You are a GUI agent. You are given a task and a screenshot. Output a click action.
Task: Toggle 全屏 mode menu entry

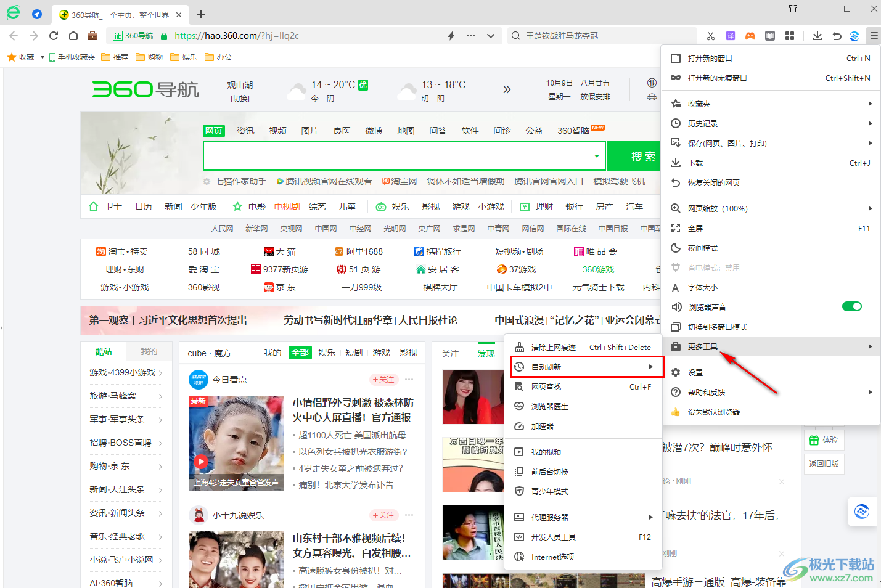(771, 228)
